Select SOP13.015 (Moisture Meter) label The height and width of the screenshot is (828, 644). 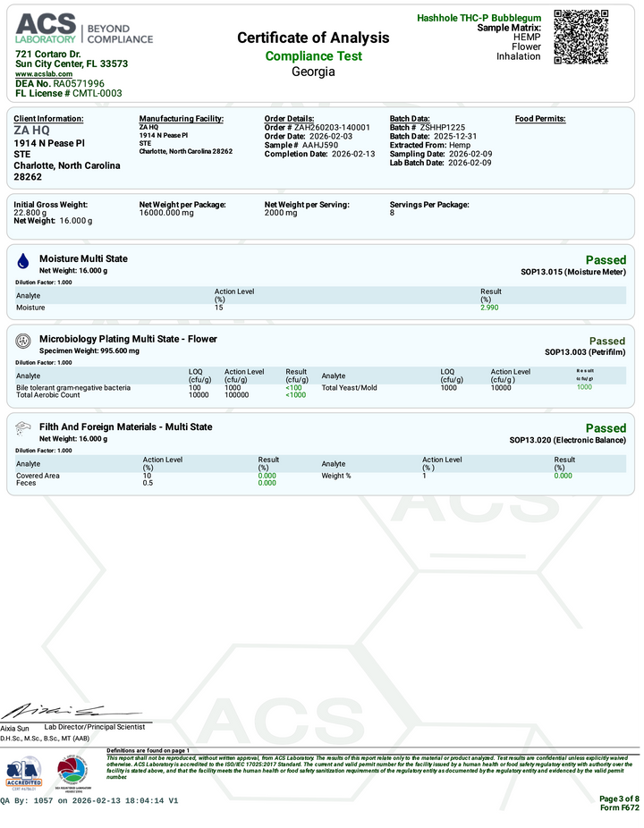tap(573, 272)
